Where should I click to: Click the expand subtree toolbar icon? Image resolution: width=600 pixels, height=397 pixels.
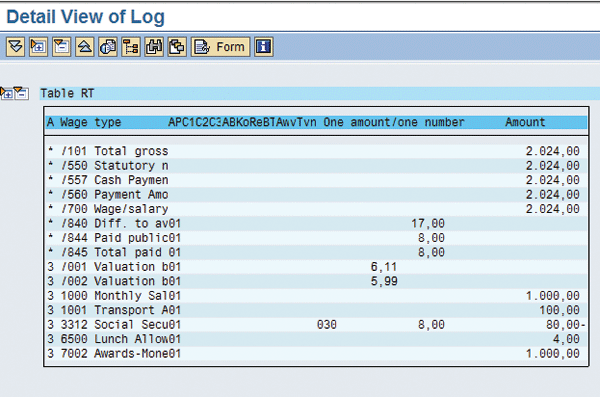point(38,47)
